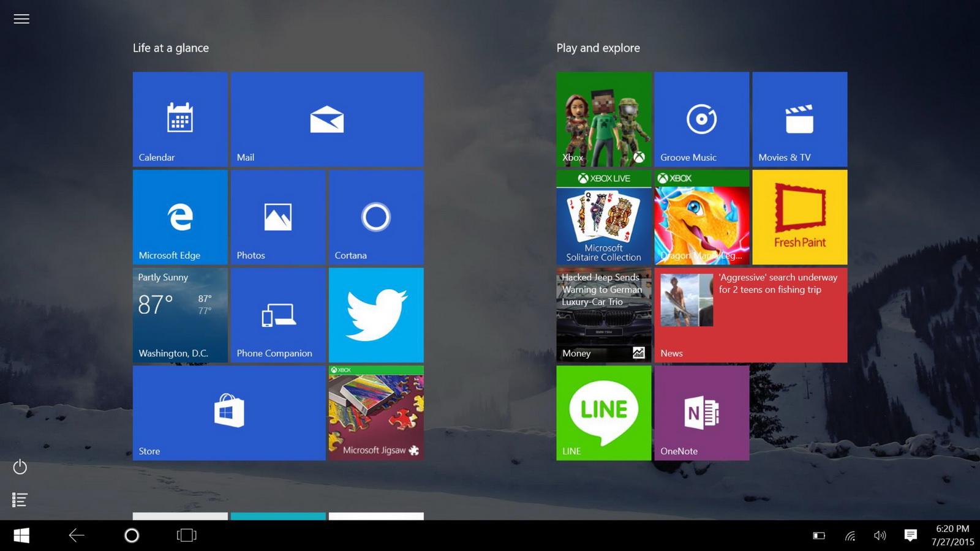This screenshot has width=980, height=551.
Task: Open Task View on the taskbar
Action: [187, 536]
